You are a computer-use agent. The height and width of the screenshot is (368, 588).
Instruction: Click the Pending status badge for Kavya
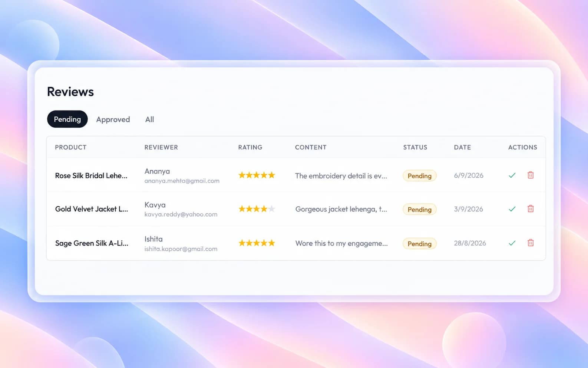(420, 210)
